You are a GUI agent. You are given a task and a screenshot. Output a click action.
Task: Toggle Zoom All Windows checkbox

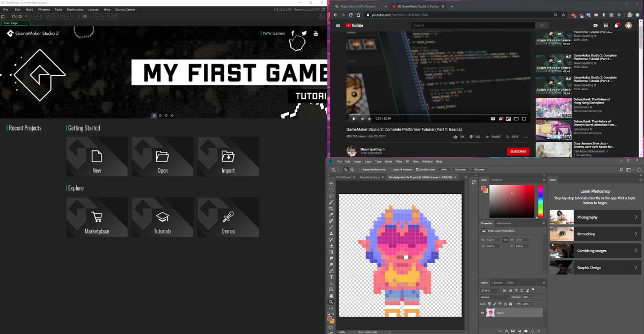(391, 169)
